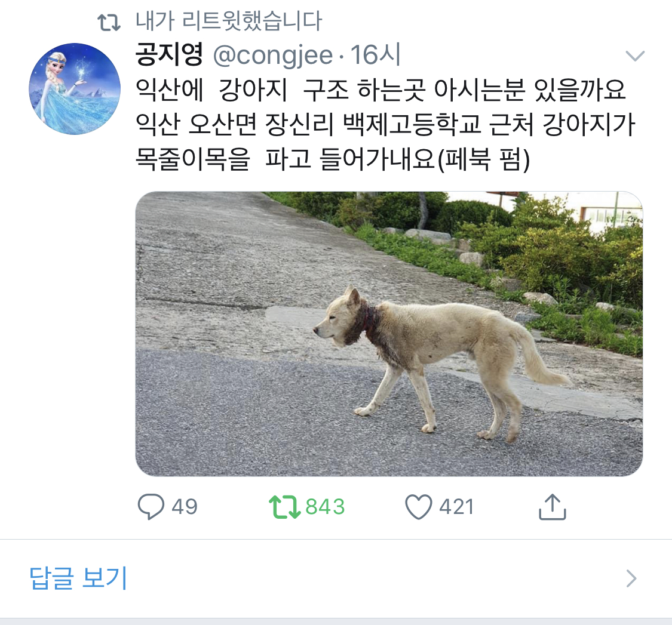
Task: Like the tweet with heart icon
Action: [x=419, y=507]
